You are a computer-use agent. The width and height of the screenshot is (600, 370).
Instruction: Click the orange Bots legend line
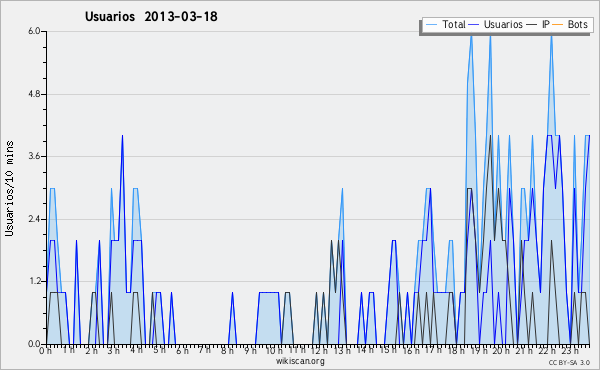(558, 25)
